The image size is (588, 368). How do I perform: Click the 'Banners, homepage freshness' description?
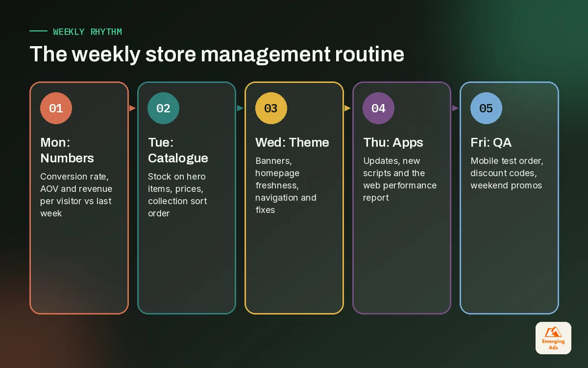pos(286,185)
